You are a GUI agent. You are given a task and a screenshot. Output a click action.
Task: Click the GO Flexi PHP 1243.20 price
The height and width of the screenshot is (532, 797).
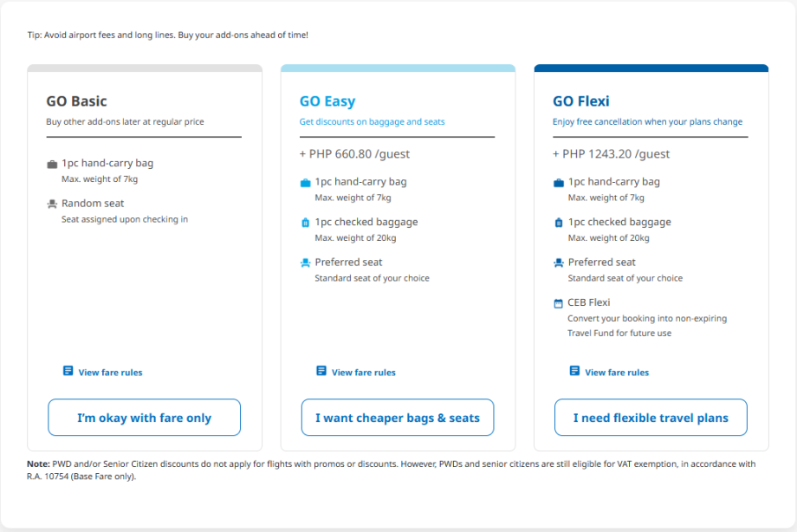pyautogui.click(x=612, y=154)
